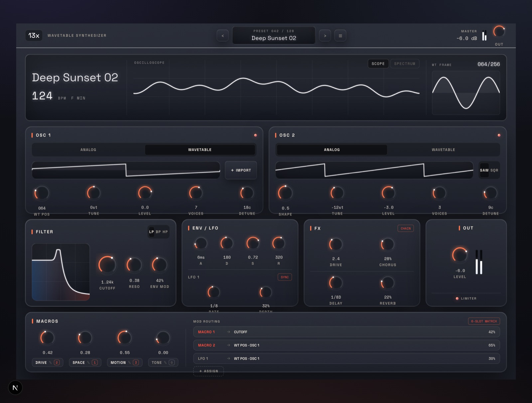Switch OSC 1 to WAVETABLE mode
Screen dimensions: 532x403
pos(200,150)
